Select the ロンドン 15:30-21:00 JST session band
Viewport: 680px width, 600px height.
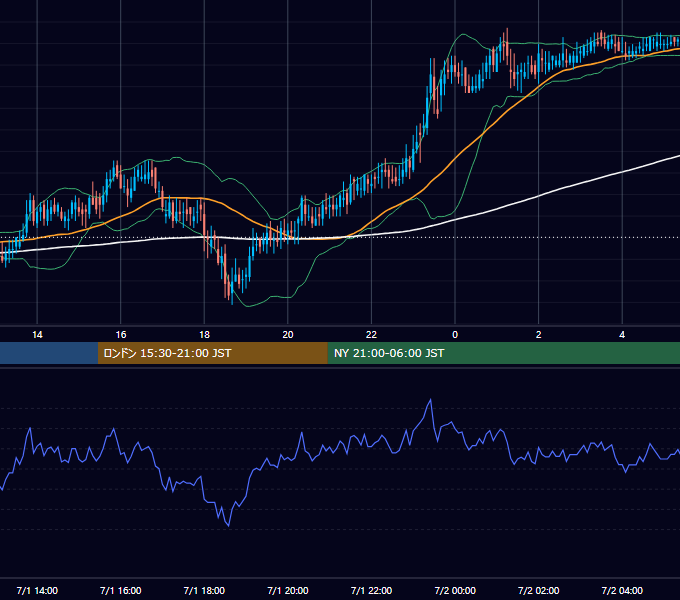212,353
